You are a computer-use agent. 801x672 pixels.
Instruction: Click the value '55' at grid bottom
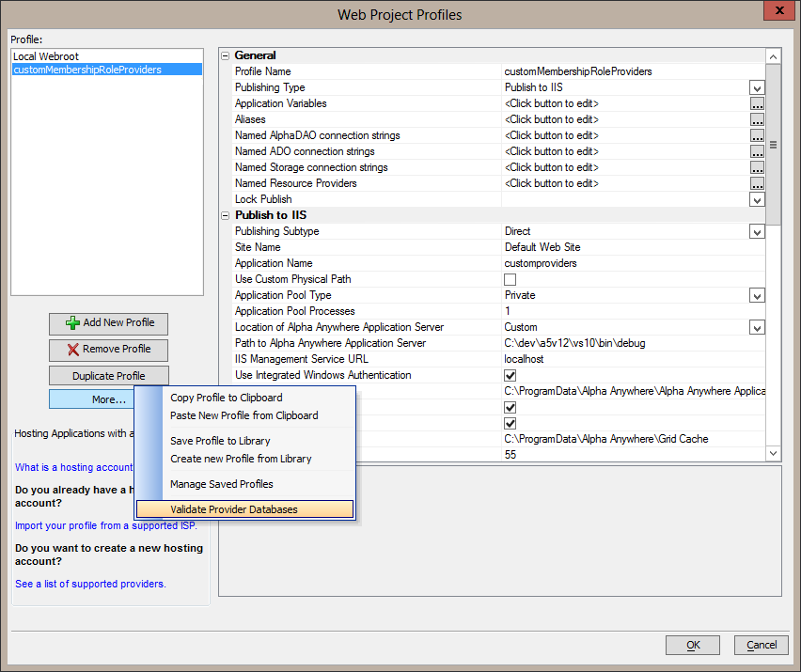point(510,455)
